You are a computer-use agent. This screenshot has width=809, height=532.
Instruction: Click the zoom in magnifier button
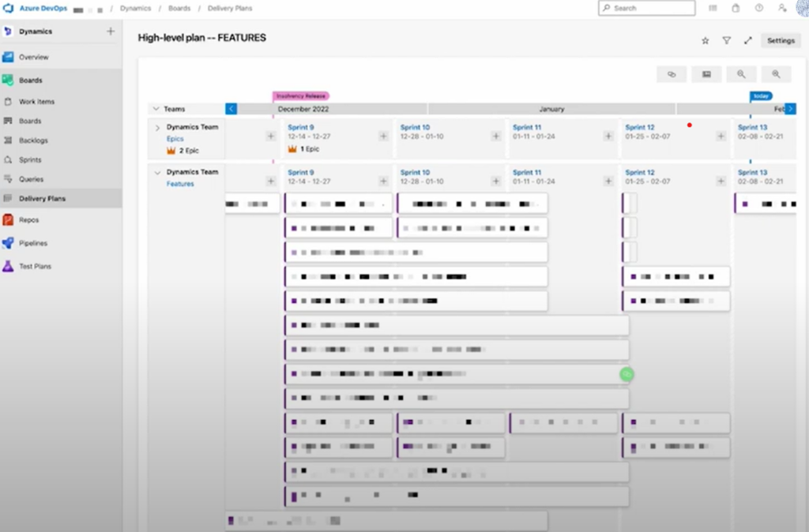tap(776, 74)
